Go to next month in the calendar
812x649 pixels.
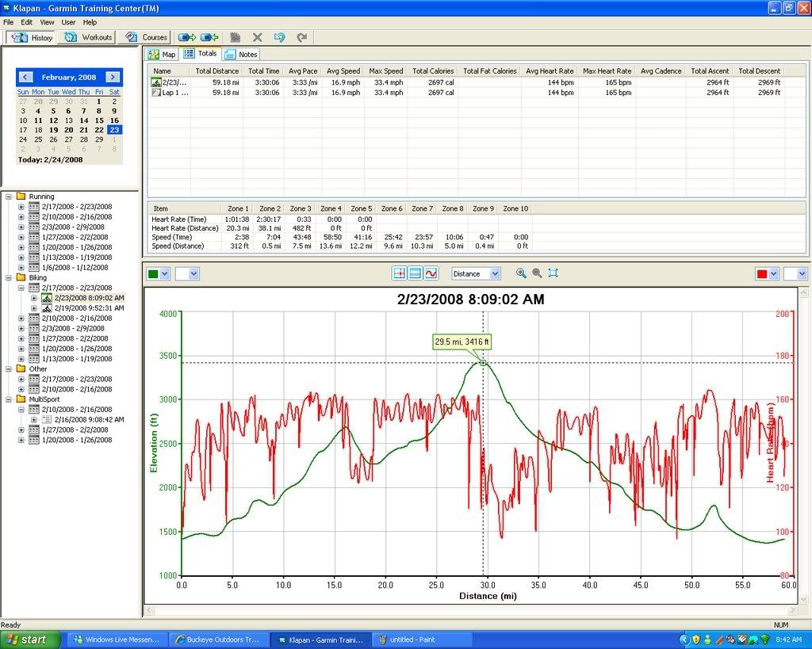113,77
